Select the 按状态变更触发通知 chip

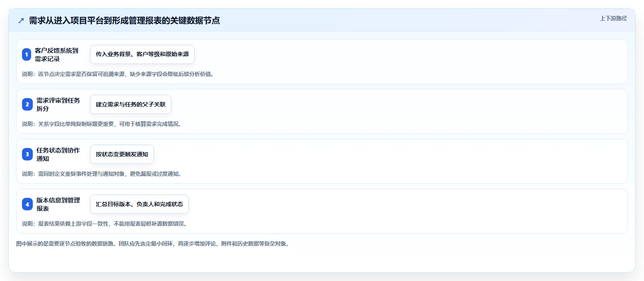[x=122, y=154]
